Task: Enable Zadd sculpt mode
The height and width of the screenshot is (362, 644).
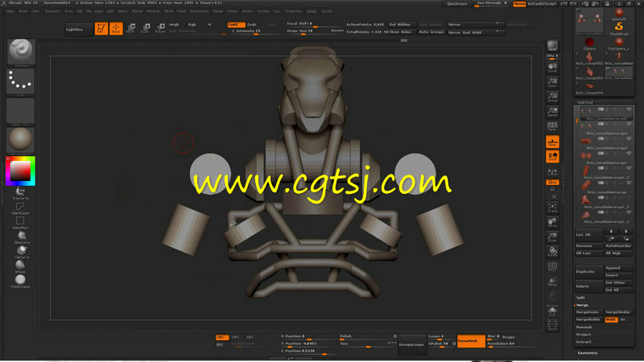Action: click(x=236, y=25)
